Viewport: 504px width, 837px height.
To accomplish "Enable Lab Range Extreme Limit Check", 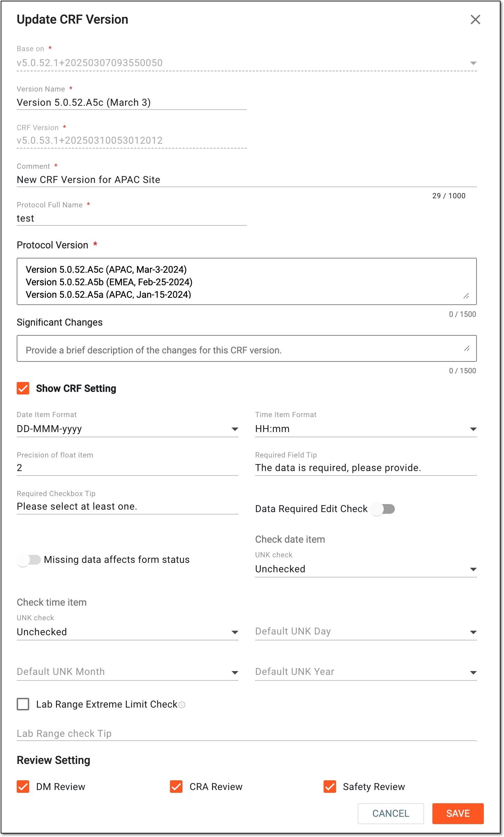I will [x=23, y=704].
